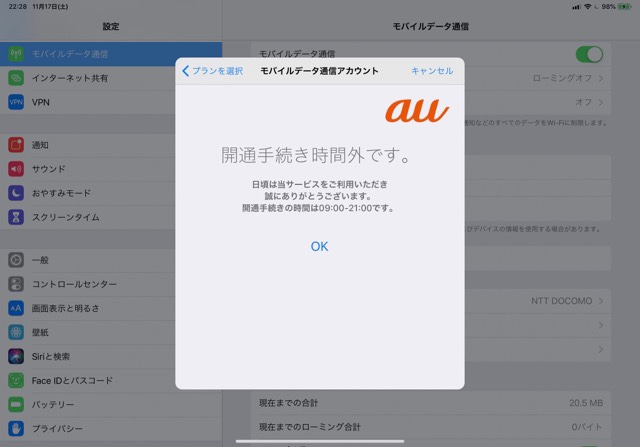Open the NTT DOCOMO network row chevron
This screenshot has height=447, width=640.
601,301
